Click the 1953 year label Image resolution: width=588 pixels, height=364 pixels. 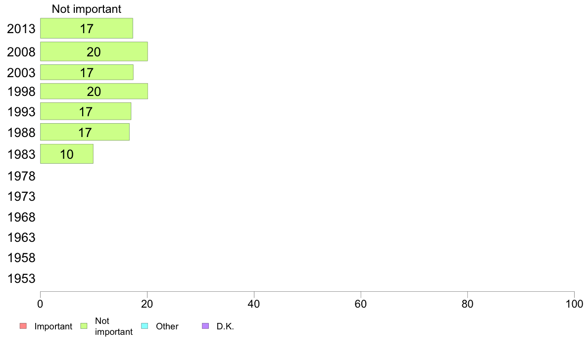[x=21, y=278]
